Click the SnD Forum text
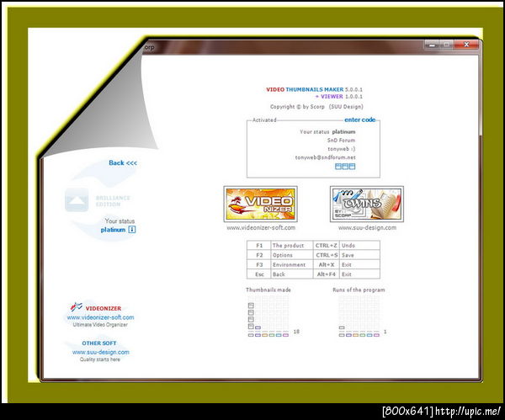Image resolution: width=505 pixels, height=420 pixels. [x=341, y=141]
